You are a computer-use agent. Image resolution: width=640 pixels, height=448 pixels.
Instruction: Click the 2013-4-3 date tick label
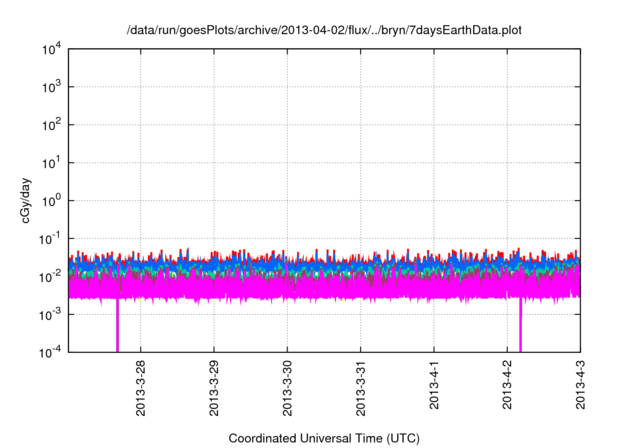(x=580, y=384)
